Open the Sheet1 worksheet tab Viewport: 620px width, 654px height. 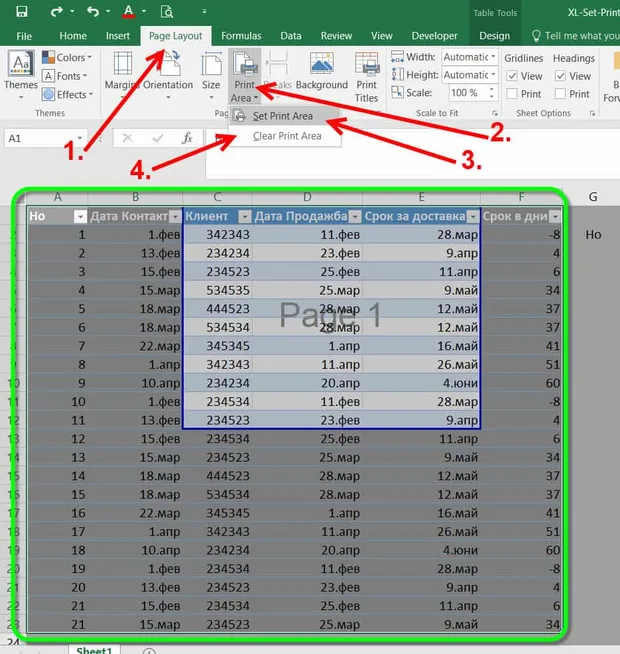pyautogui.click(x=94, y=650)
